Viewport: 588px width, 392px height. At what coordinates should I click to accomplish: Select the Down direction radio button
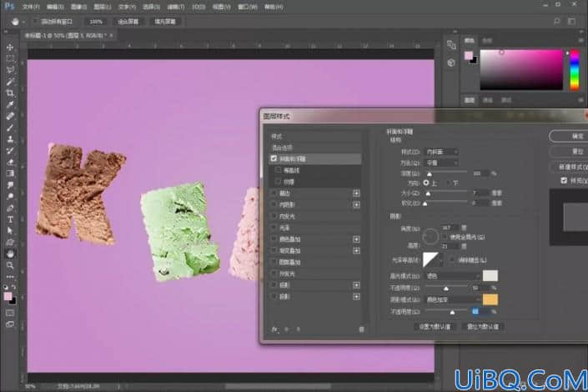447,183
